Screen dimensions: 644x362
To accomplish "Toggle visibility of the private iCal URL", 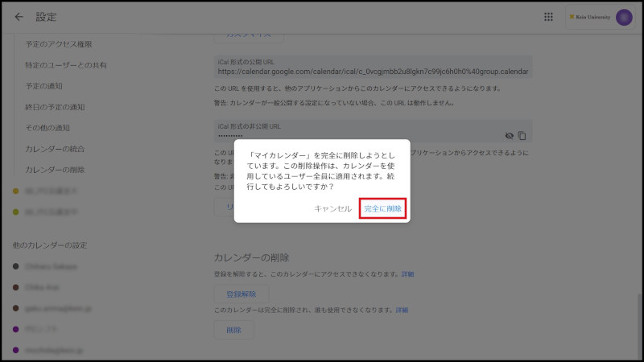I will pyautogui.click(x=509, y=135).
